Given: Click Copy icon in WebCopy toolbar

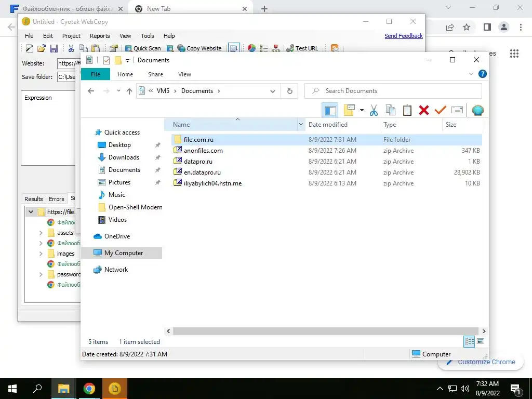Looking at the screenshot, I should [84, 48].
